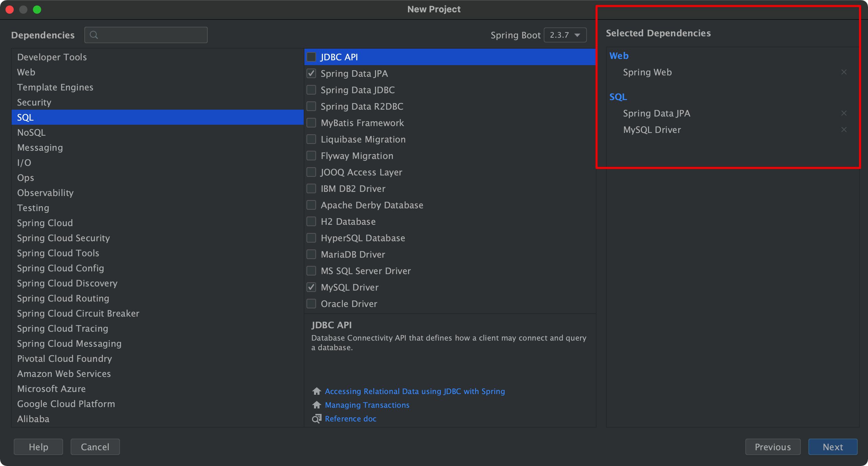
Task: Click the green zoom window button
Action: click(37, 10)
